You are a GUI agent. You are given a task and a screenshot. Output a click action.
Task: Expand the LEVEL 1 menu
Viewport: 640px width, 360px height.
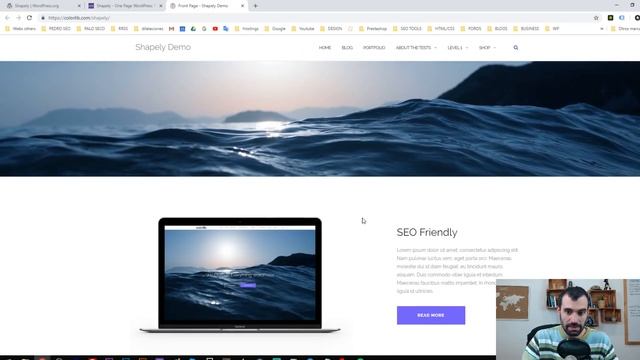point(458,48)
